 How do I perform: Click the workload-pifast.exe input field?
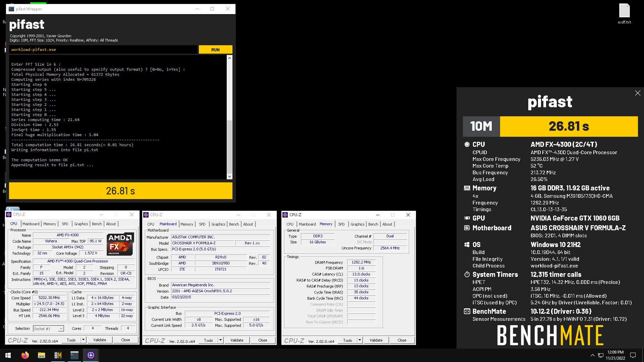103,50
